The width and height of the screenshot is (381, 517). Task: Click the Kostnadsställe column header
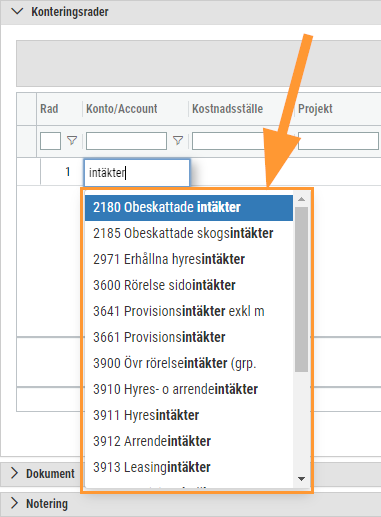click(x=227, y=109)
